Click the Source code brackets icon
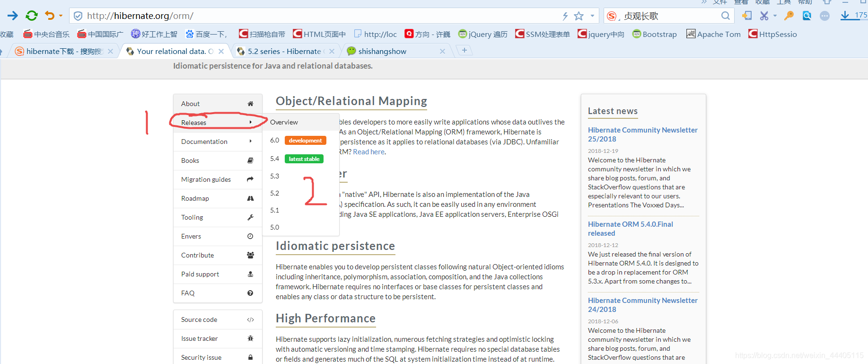This screenshot has height=364, width=868. (x=250, y=320)
